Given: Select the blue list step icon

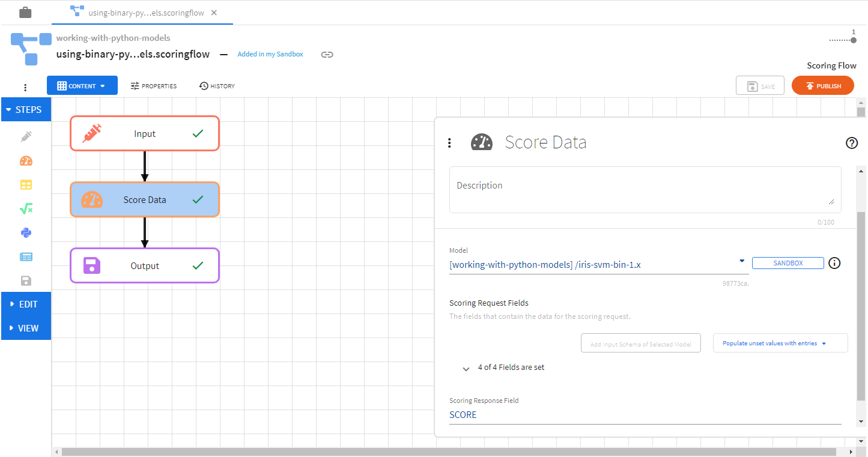Looking at the screenshot, I should (x=26, y=257).
